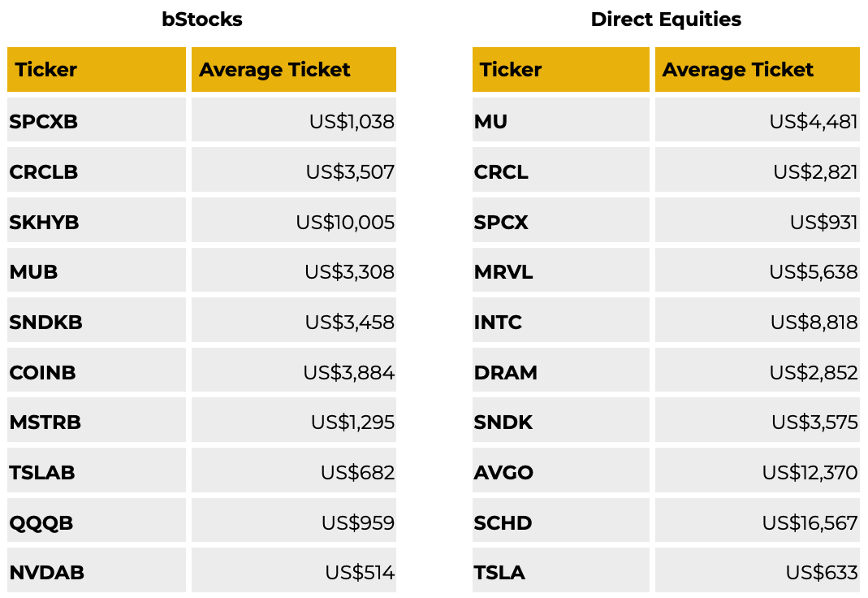
Task: Click the bStocks Average Ticket header
Action: pos(294,69)
